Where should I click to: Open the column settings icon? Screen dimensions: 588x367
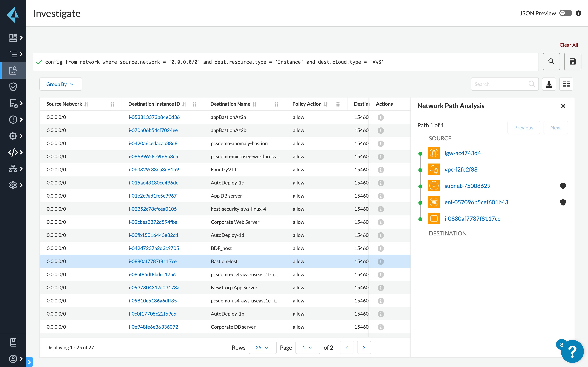coord(566,84)
